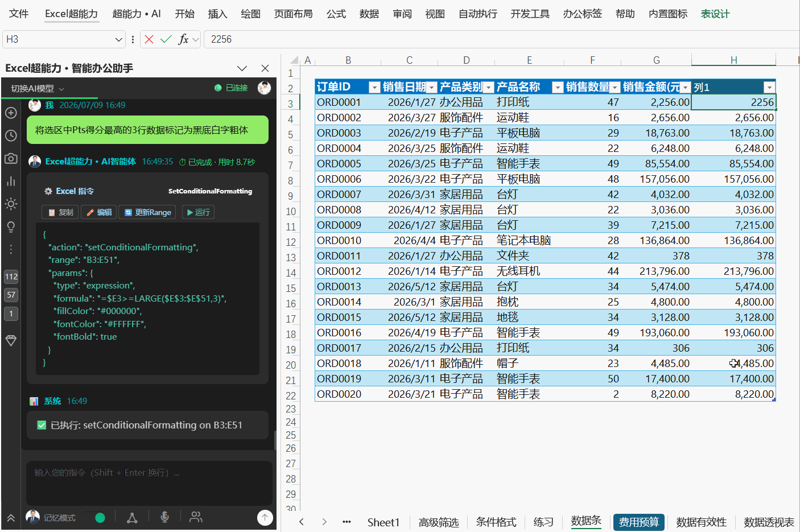Open the 产品类别 column filter dropdown
800x532 pixels.
pos(489,87)
